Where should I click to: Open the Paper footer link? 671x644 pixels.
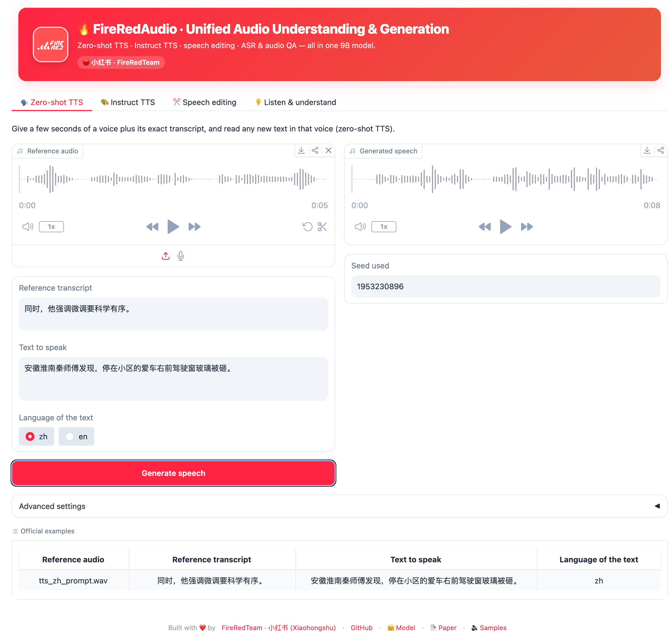[x=443, y=628]
